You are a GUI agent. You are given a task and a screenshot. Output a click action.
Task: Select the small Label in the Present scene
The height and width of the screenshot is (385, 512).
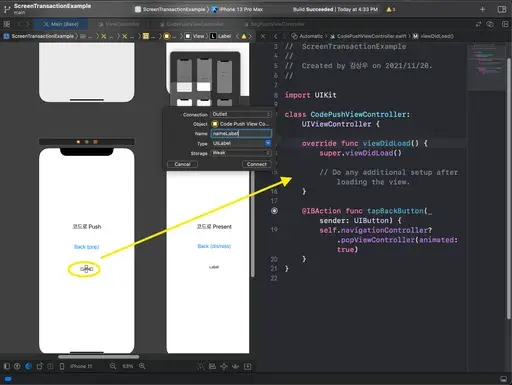[x=214, y=267]
